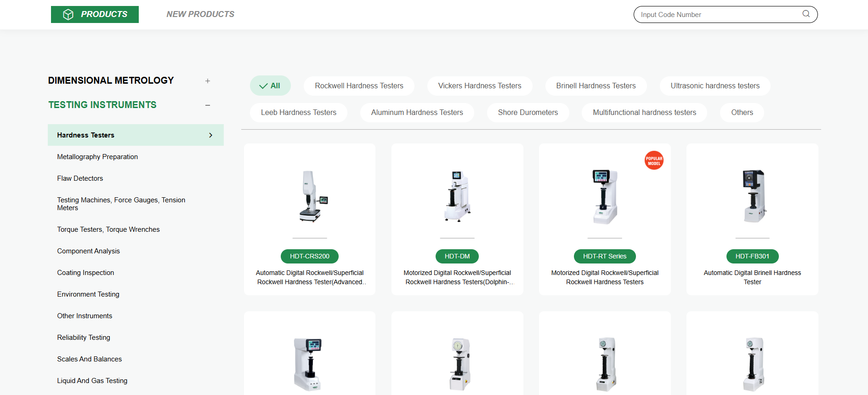Filter by Shore Durometers

pos(528,113)
